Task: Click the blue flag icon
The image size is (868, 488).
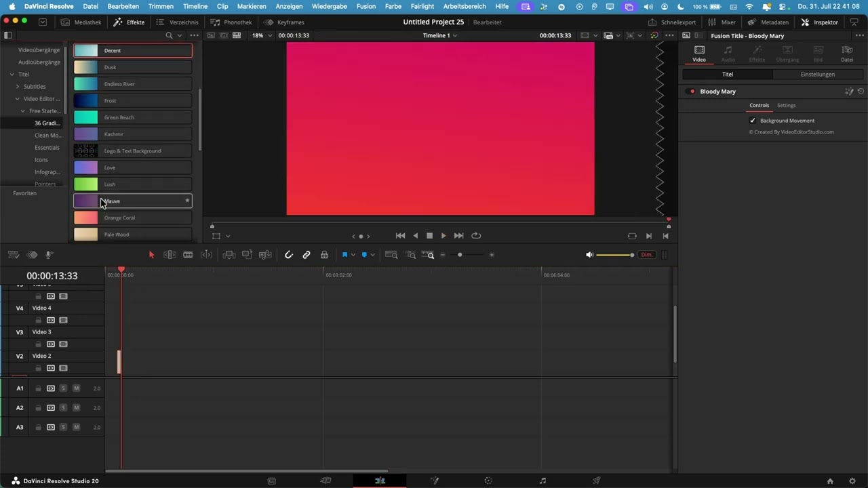Action: point(344,255)
